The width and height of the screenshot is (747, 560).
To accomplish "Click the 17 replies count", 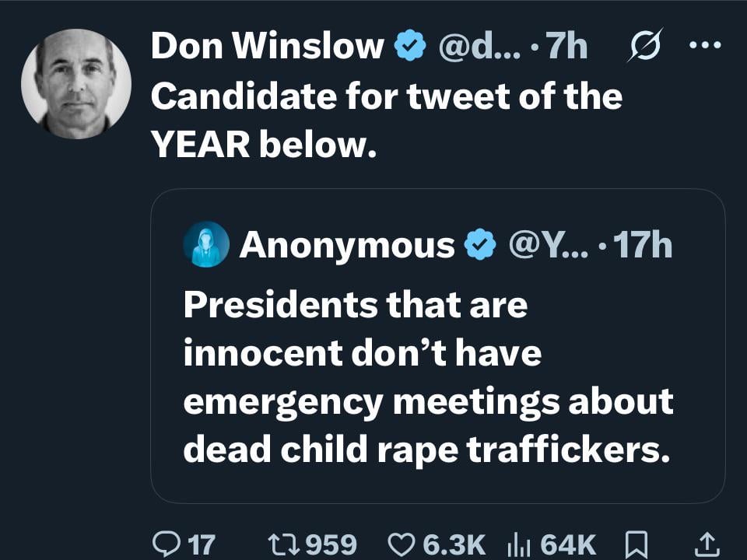I will pyautogui.click(x=202, y=544).
